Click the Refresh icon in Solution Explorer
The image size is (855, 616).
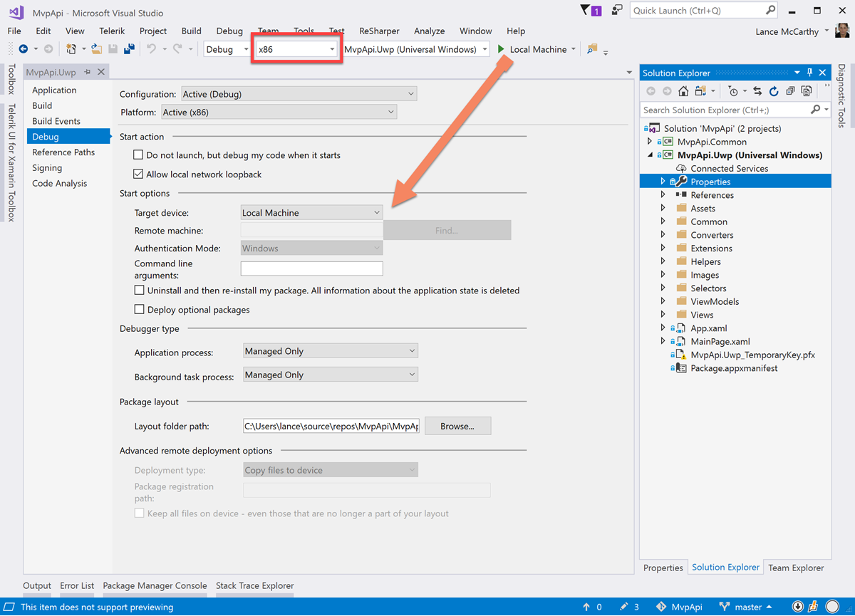pyautogui.click(x=774, y=91)
